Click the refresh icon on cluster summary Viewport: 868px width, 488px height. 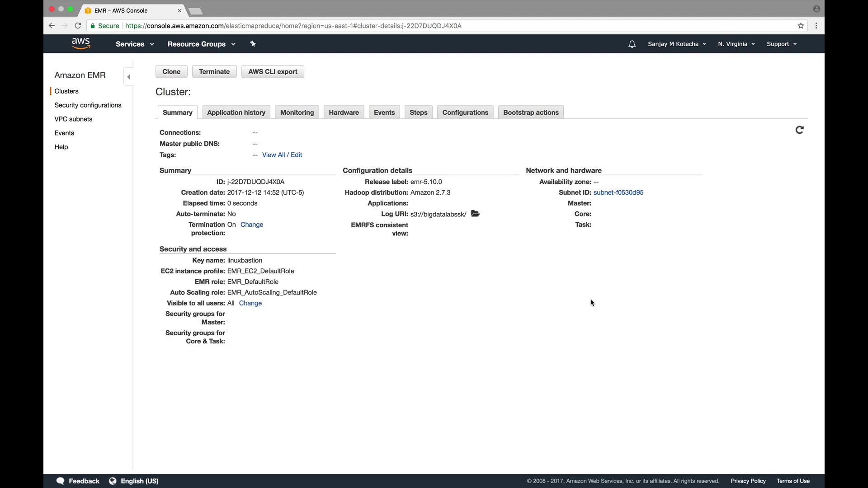pos(799,130)
